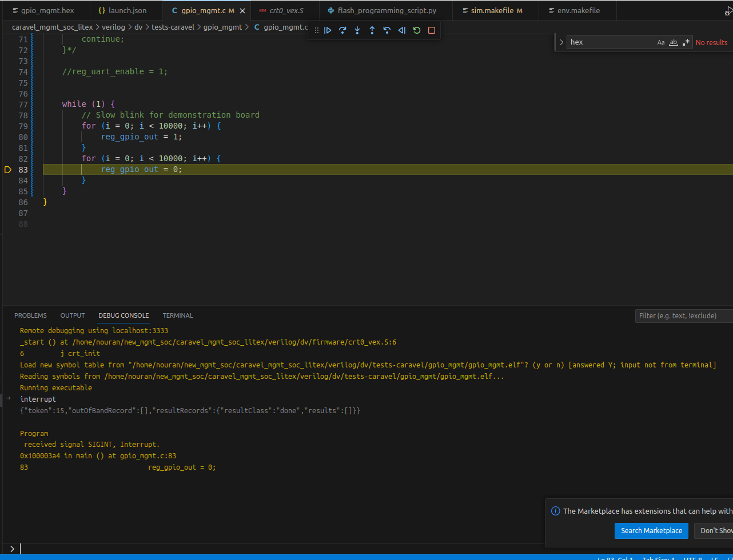Image resolution: width=733 pixels, height=560 pixels.
Task: Click the JSON token 15 result line
Action: pos(190,410)
